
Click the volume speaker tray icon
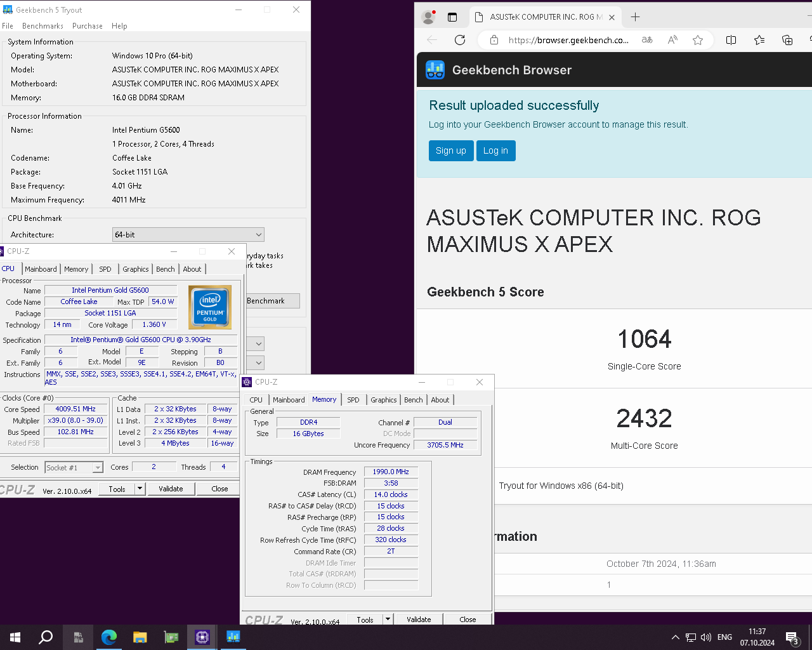click(706, 637)
